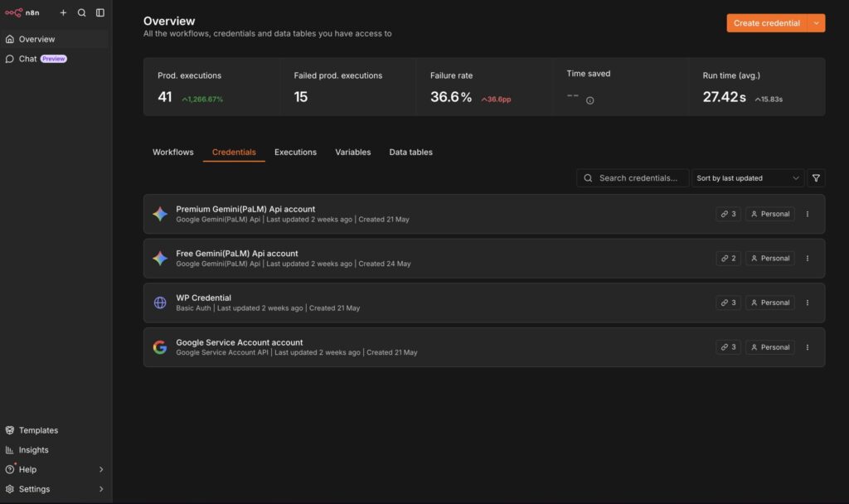Viewport: 849px width, 504px height.
Task: Click the Help question mark icon
Action: tap(10, 469)
